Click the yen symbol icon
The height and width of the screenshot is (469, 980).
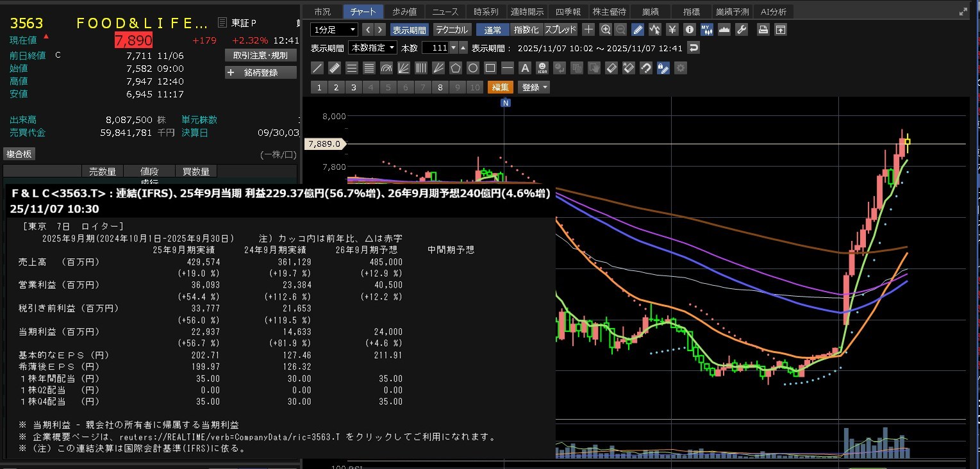672,29
